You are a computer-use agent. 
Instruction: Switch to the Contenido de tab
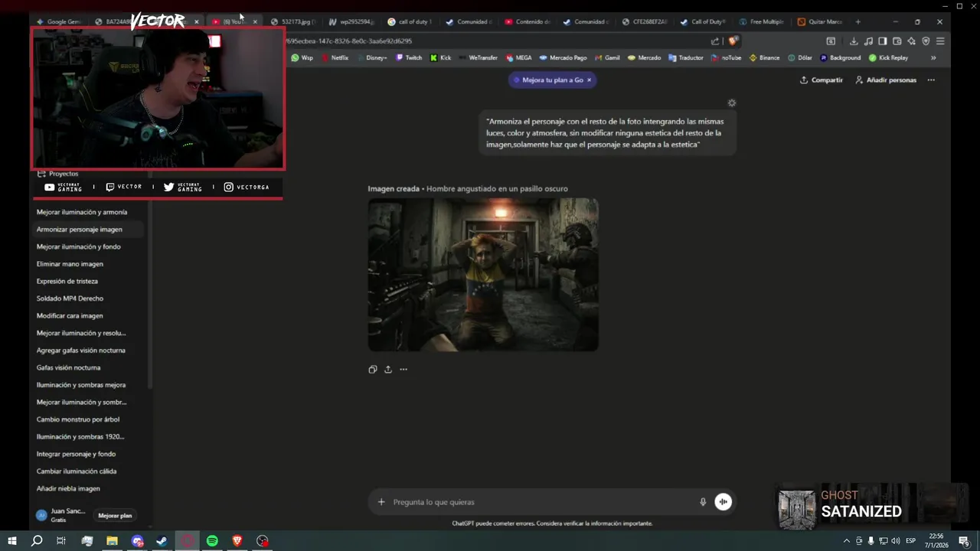(527, 21)
